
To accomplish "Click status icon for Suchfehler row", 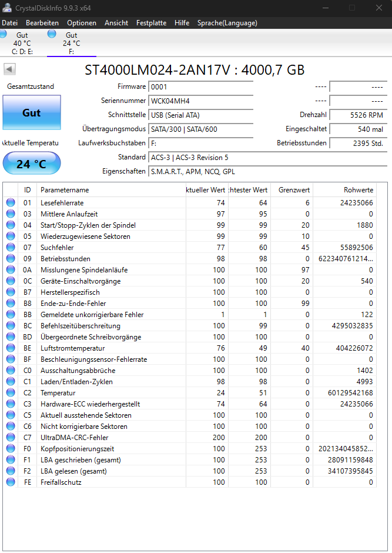I will point(11,247).
